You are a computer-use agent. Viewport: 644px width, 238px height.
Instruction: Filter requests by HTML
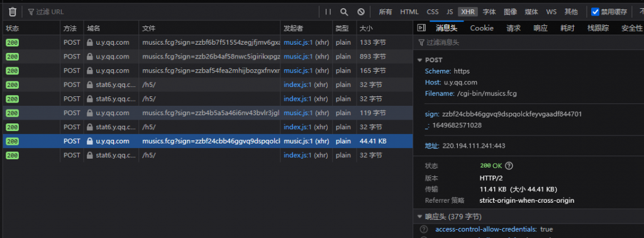[x=409, y=12]
